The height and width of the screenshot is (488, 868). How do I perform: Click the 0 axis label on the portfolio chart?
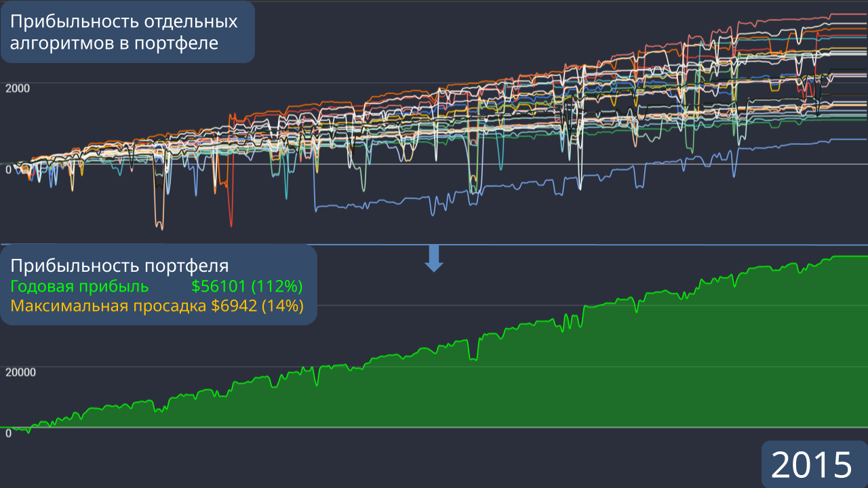[8, 433]
